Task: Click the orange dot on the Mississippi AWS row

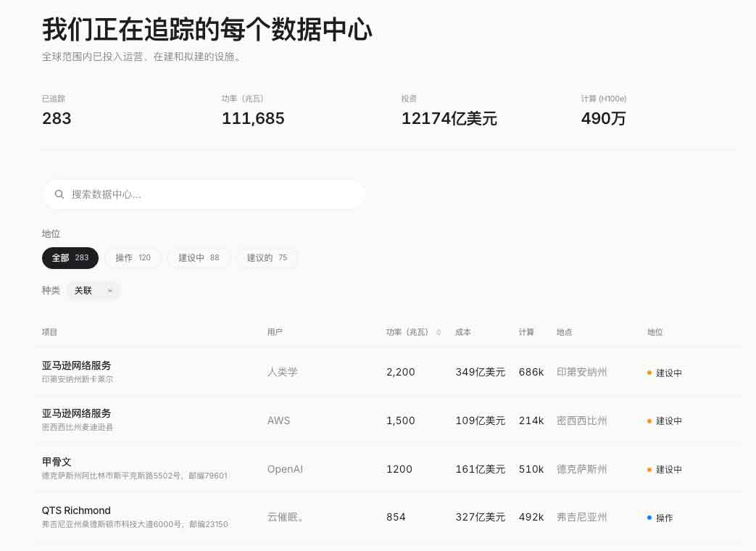Action: 650,420
